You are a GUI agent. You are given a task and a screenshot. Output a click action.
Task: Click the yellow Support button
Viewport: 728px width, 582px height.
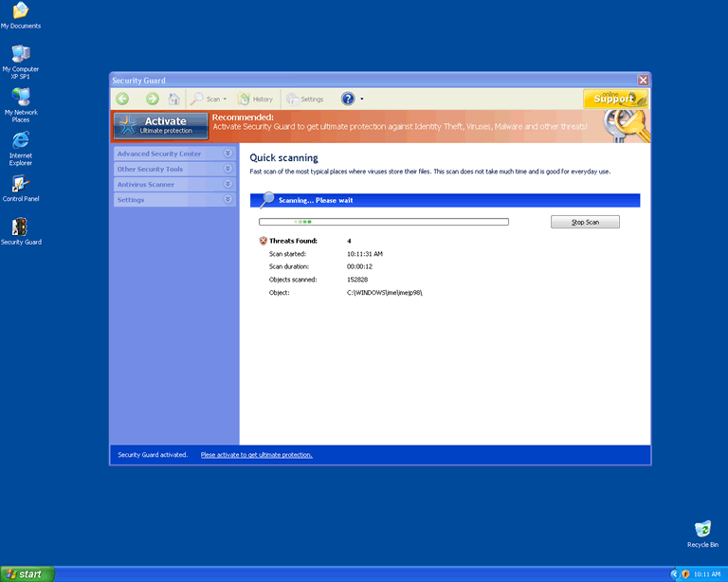point(614,99)
